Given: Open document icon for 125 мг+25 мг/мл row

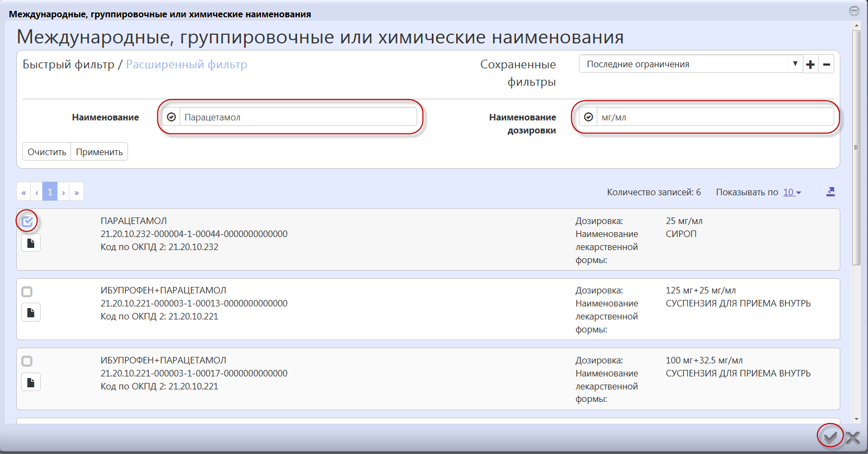Looking at the screenshot, I should [31, 312].
